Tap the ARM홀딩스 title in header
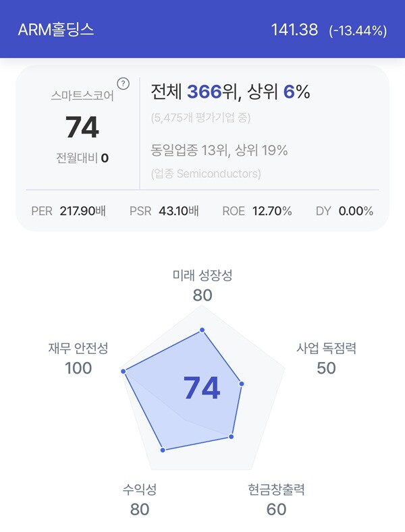The width and height of the screenshot is (405, 532). (x=56, y=30)
